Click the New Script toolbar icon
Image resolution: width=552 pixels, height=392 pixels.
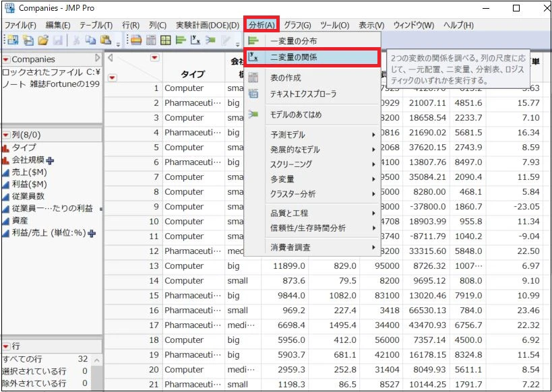(x=28, y=40)
